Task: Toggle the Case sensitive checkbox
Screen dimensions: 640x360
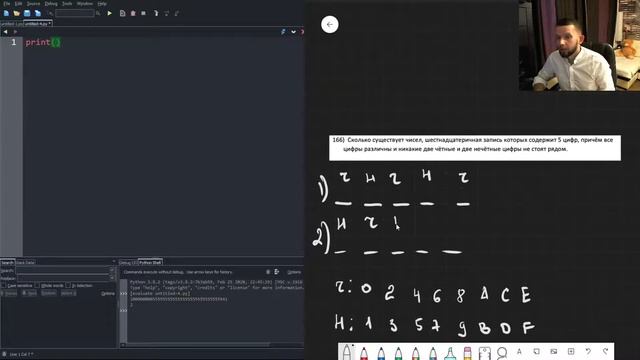Action: [4, 285]
